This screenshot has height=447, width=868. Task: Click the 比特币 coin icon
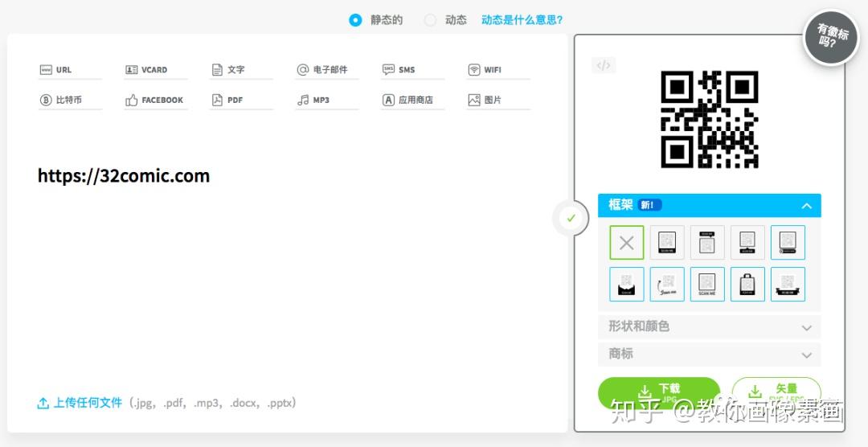coord(46,100)
